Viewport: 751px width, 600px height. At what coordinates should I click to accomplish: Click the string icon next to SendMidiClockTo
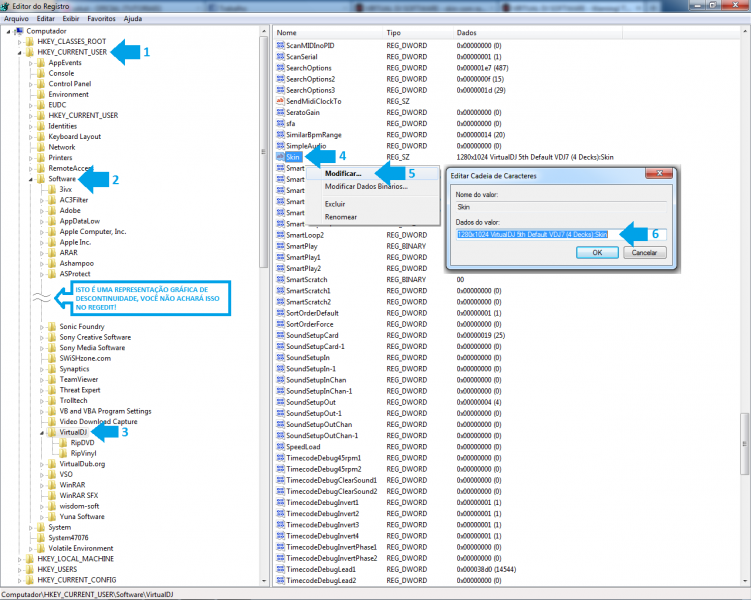pos(281,101)
